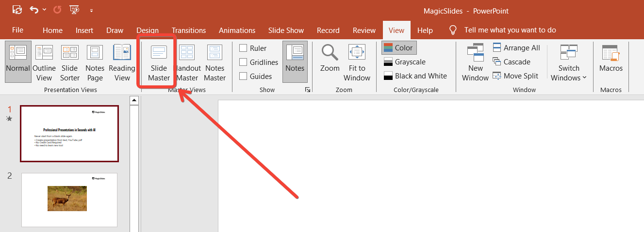The height and width of the screenshot is (232, 644).
Task: Open the undo history dropdown arrow
Action: [45, 10]
